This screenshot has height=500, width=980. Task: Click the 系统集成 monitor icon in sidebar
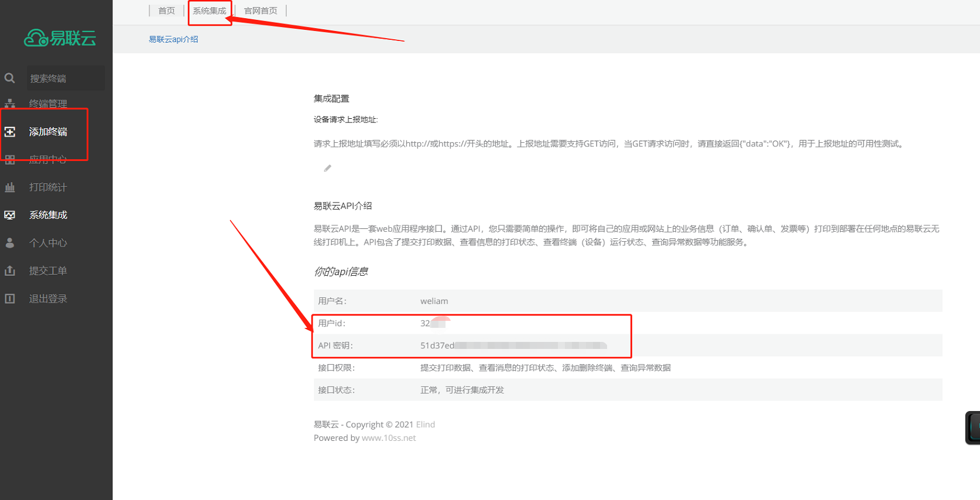pos(10,215)
